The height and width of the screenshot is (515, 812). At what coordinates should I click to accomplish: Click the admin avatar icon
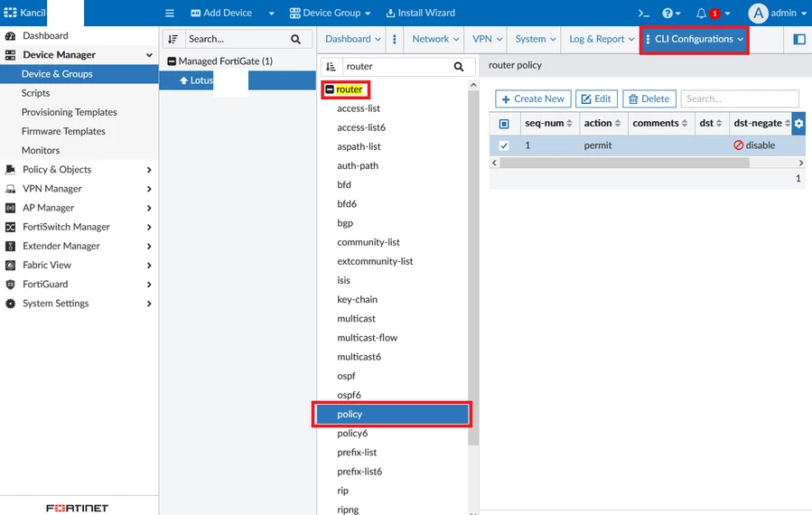pos(758,14)
